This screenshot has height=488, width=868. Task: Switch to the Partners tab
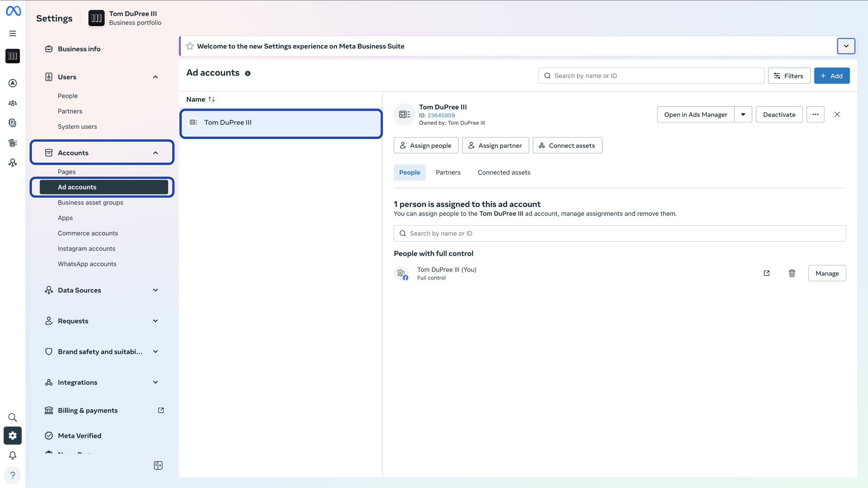tap(448, 172)
